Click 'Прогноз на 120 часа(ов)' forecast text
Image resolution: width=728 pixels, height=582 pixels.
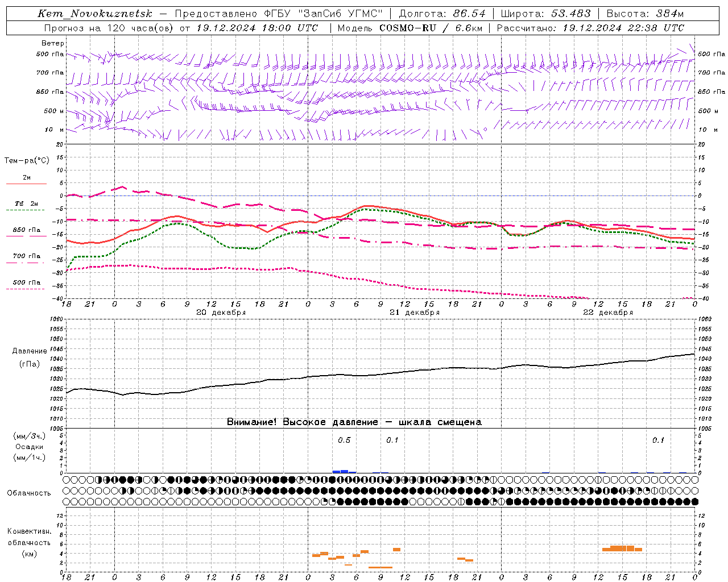click(x=109, y=28)
